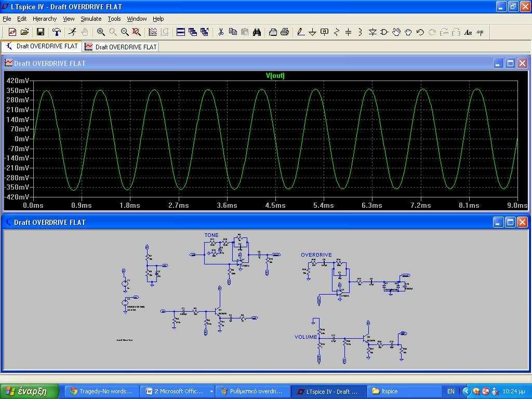This screenshot has height=399, width=532.
Task: Open Print Setup from the toolbar
Action: [273, 32]
